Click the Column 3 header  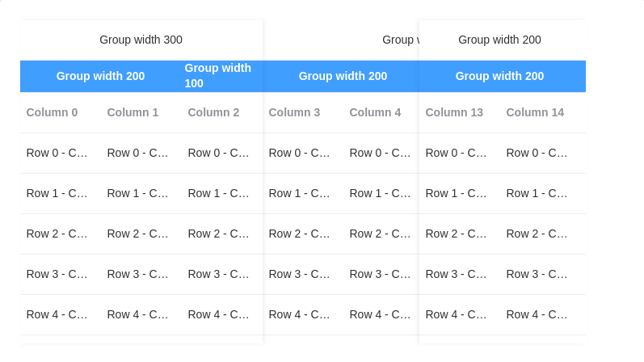303,112
